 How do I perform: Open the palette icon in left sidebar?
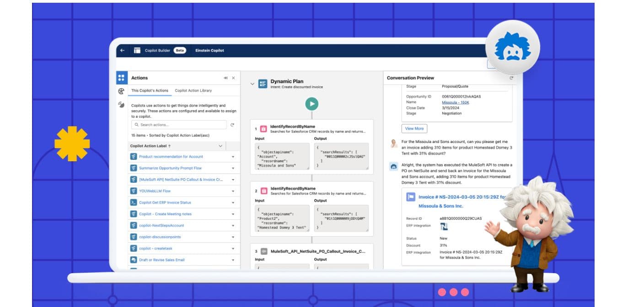click(x=121, y=91)
